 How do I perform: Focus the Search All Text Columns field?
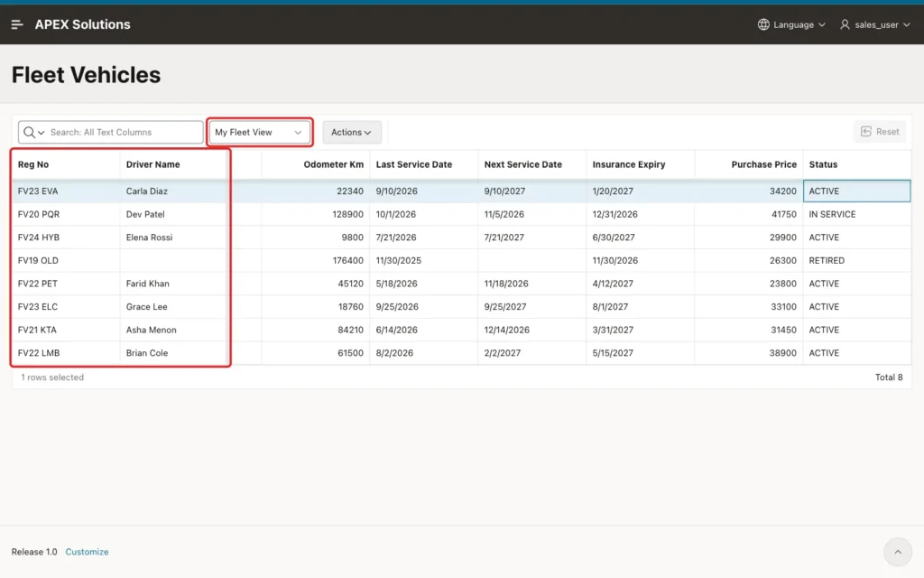124,132
